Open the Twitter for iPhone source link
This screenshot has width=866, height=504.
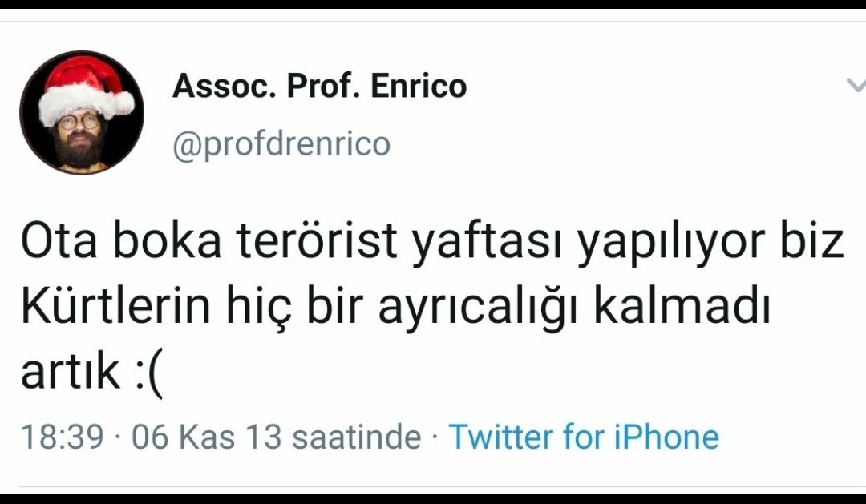584,437
